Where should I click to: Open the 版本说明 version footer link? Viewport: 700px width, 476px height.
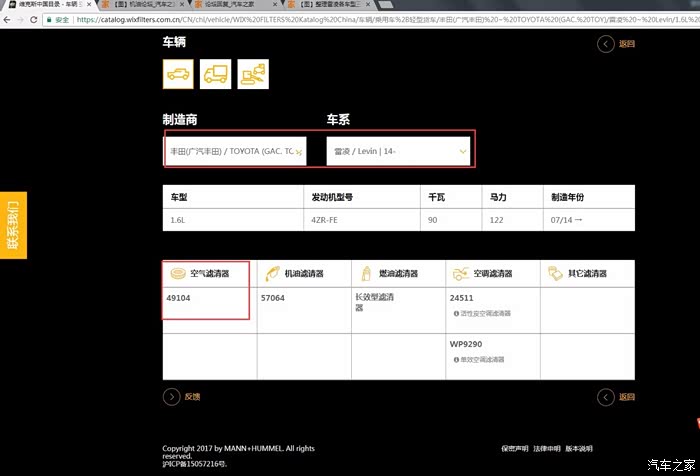coord(579,448)
